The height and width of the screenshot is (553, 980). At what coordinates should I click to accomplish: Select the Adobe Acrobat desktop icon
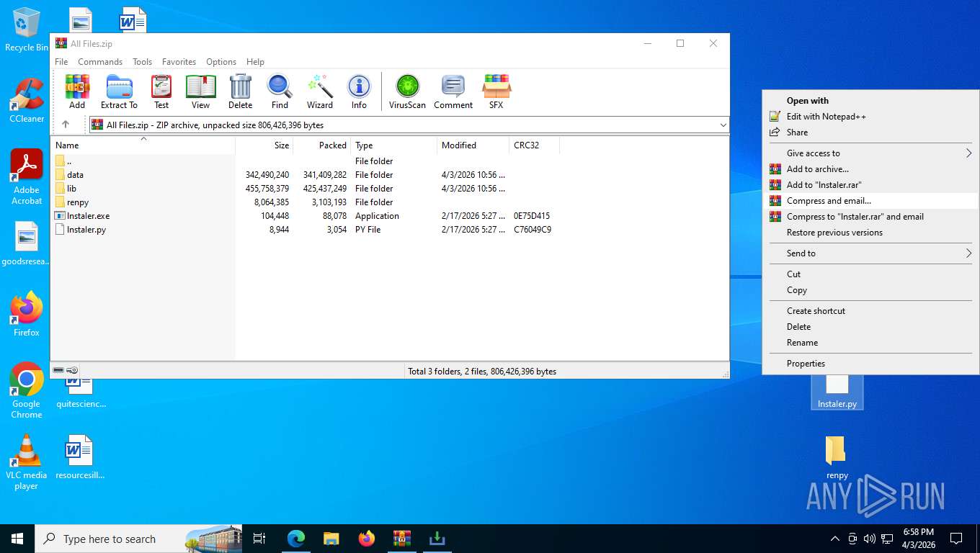[27, 177]
